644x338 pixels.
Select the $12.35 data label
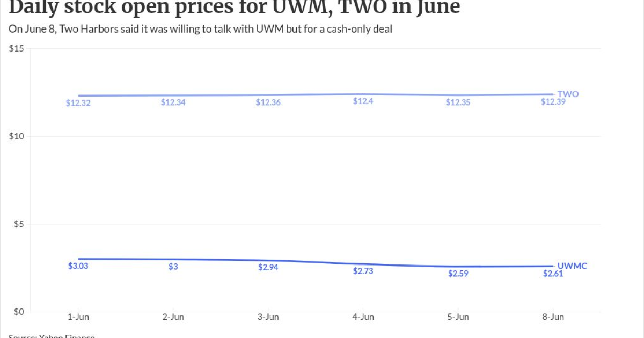[458, 102]
